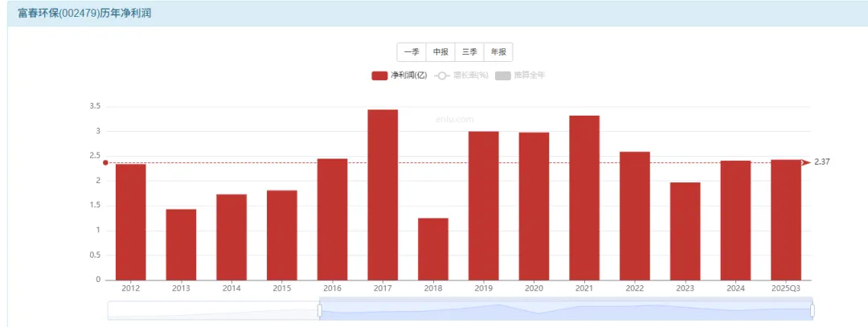Click the 2019 net profit bar
The width and height of the screenshot is (868, 327).
point(483,206)
